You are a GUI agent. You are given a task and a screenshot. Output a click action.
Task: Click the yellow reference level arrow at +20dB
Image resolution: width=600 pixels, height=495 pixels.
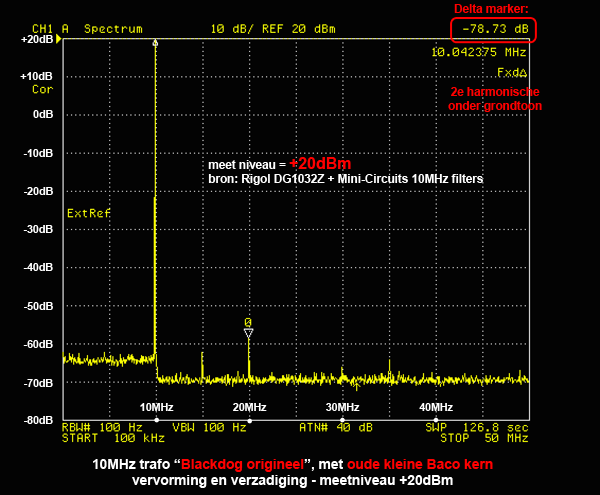59,39
